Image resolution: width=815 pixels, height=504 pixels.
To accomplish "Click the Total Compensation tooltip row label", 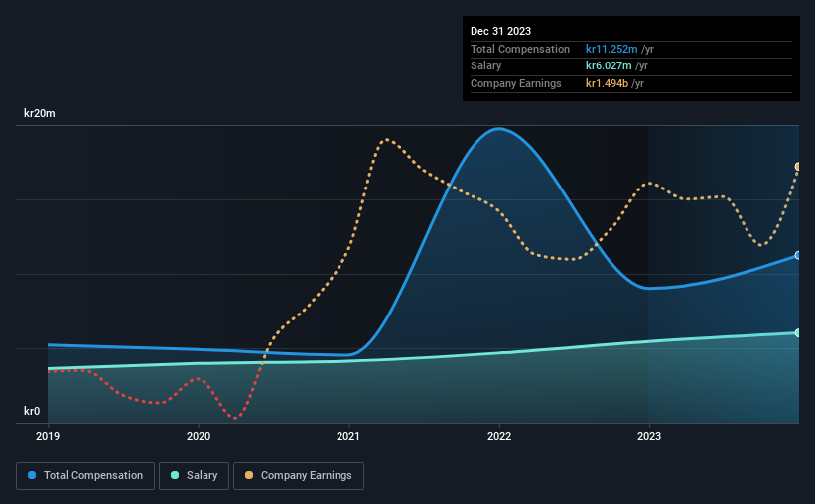I will pyautogui.click(x=520, y=49).
